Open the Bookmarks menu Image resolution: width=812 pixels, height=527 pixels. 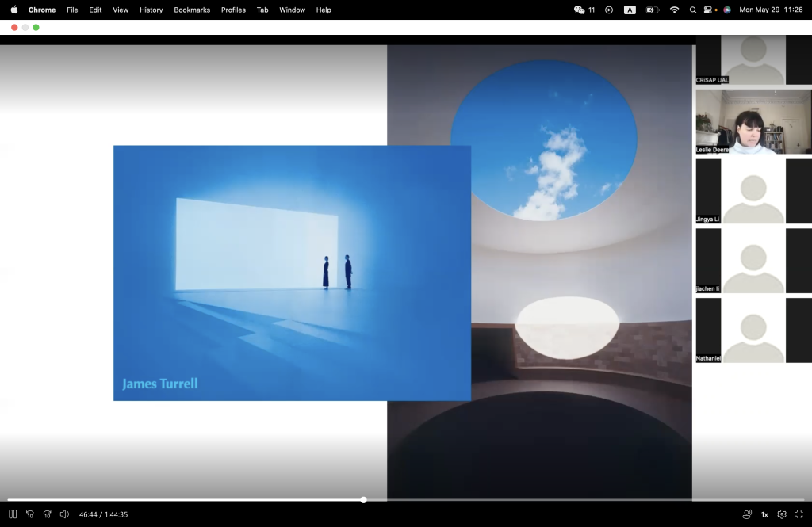pyautogui.click(x=192, y=10)
